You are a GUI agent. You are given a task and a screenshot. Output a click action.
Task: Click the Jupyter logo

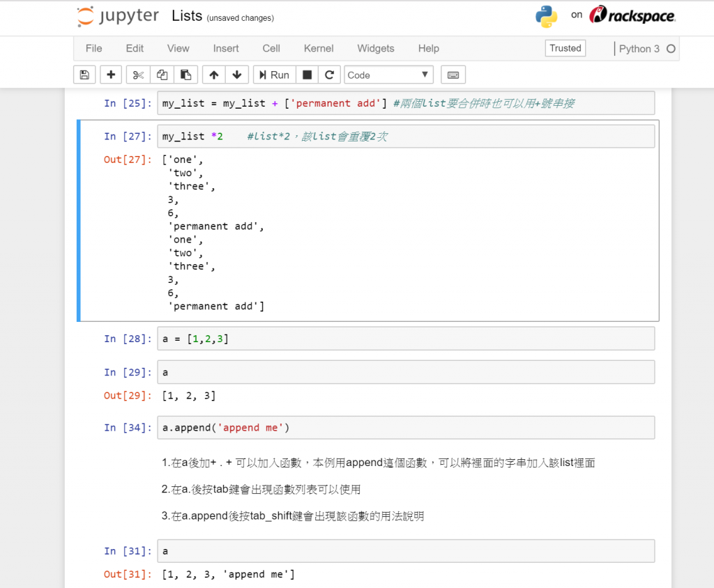coord(118,17)
